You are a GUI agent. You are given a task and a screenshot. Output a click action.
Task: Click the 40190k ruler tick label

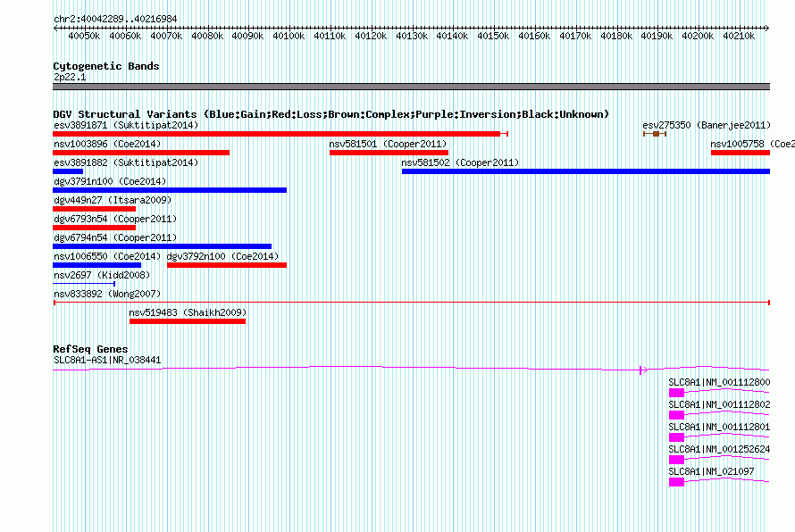click(x=657, y=36)
